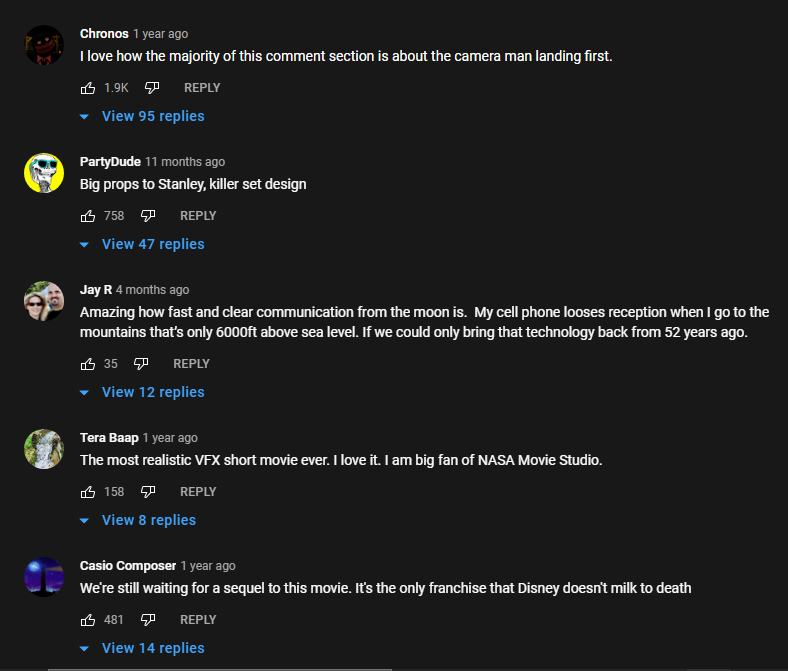Expand View 47 replies

click(x=142, y=244)
